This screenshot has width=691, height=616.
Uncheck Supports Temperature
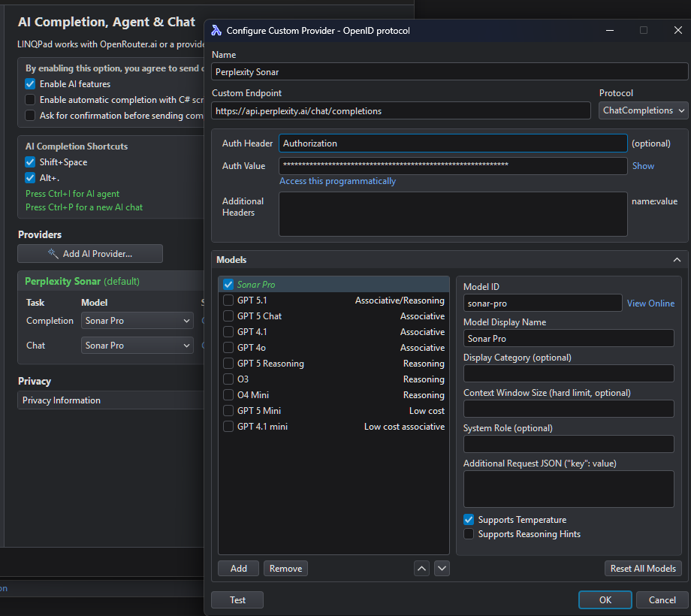tap(469, 520)
